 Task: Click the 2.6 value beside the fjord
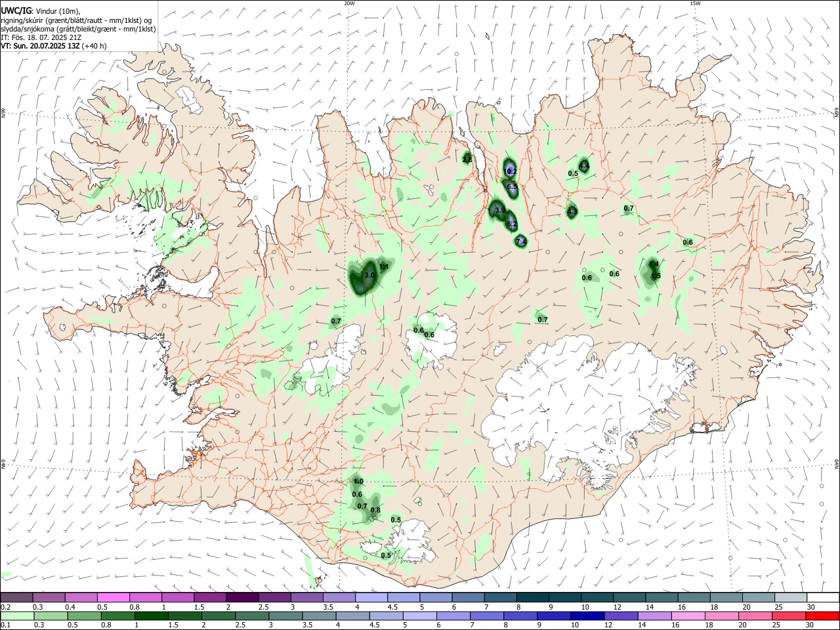pyautogui.click(x=467, y=159)
